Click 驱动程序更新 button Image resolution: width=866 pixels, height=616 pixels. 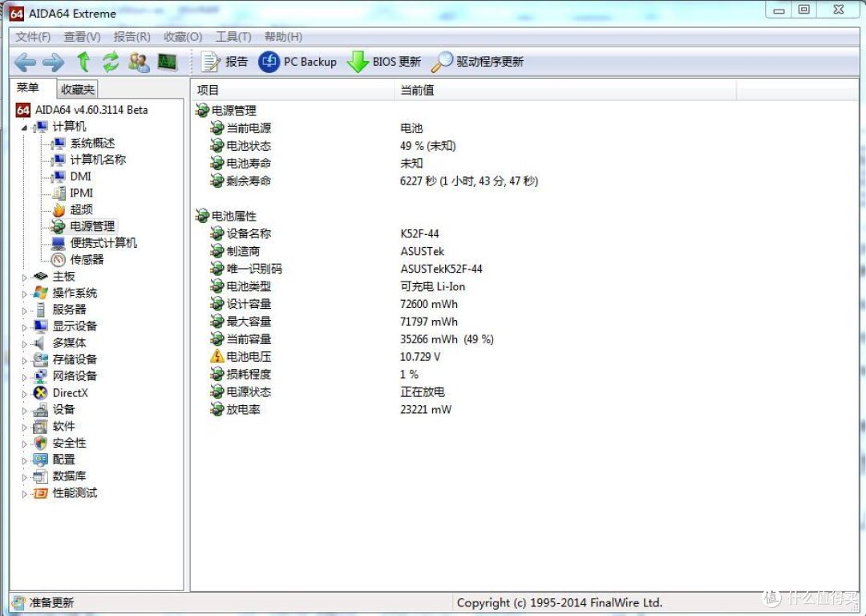(x=477, y=62)
